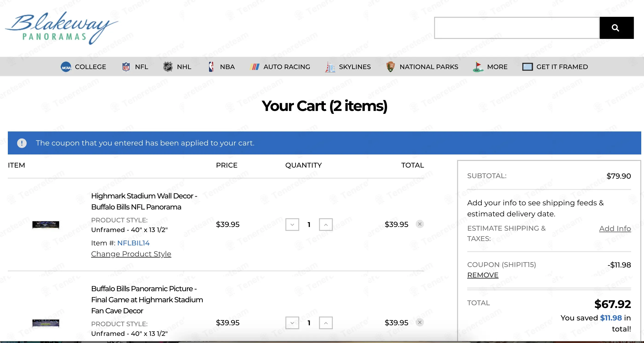Click the NBA logo icon
644x343 pixels.
pyautogui.click(x=211, y=67)
